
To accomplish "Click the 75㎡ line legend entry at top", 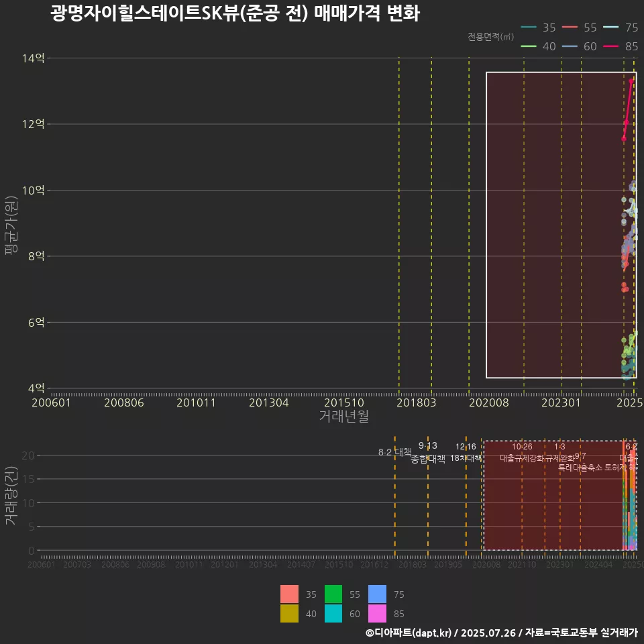I will pos(621,28).
